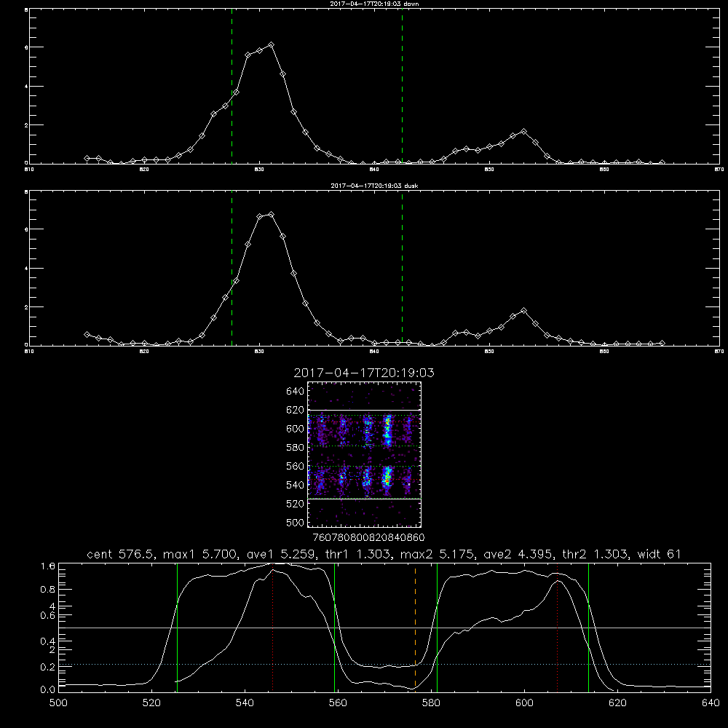Select the 'max2 5.175' value in stats line
Screen dimensions: 728x728
click(x=437, y=554)
